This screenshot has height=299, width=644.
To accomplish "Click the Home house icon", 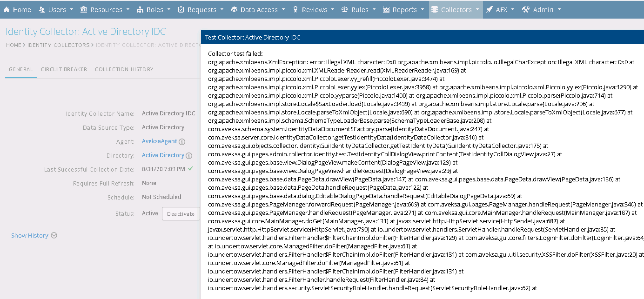I will (x=7, y=10).
